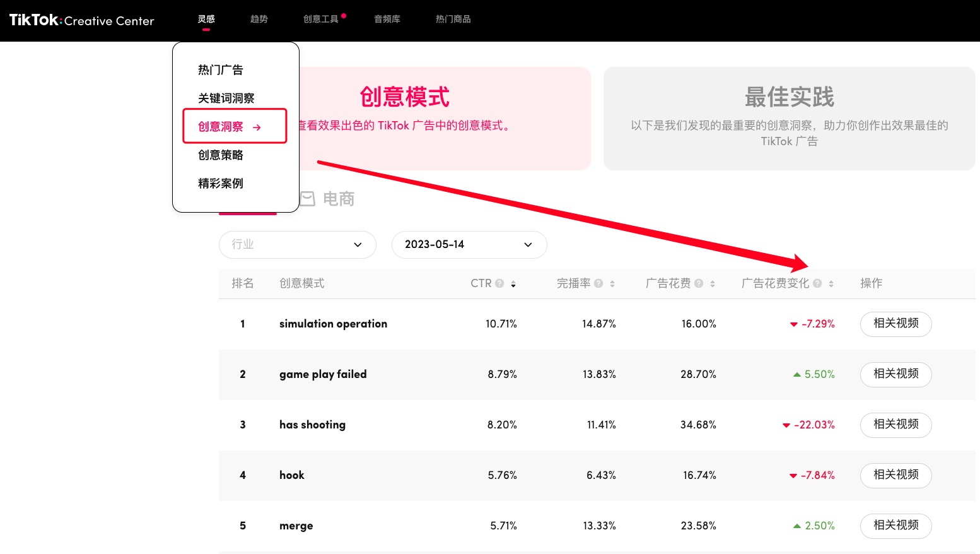This screenshot has height=554, width=980.
Task: Click the TikTok Creative Center logo
Action: tap(81, 20)
